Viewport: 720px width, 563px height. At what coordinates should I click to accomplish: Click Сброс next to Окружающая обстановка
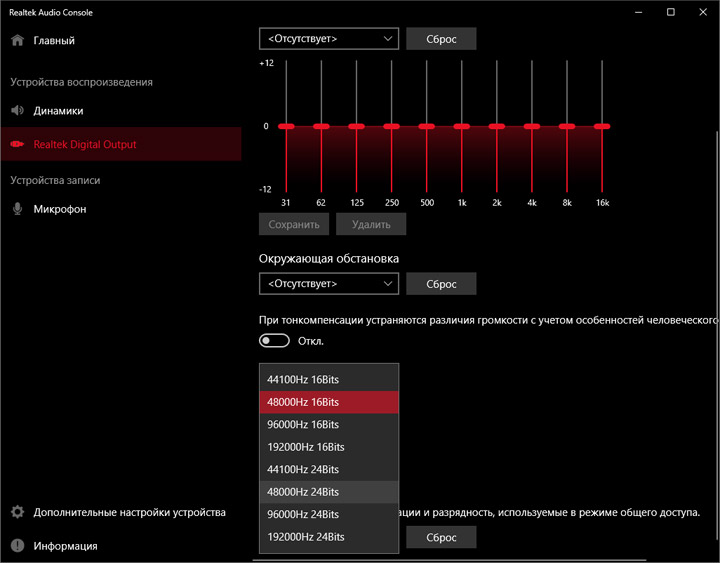pos(441,283)
